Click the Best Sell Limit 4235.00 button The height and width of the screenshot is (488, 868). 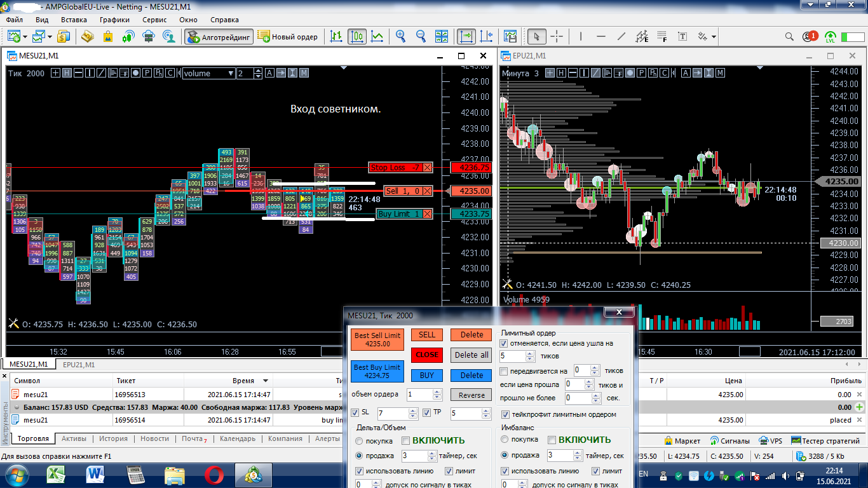[x=377, y=339]
